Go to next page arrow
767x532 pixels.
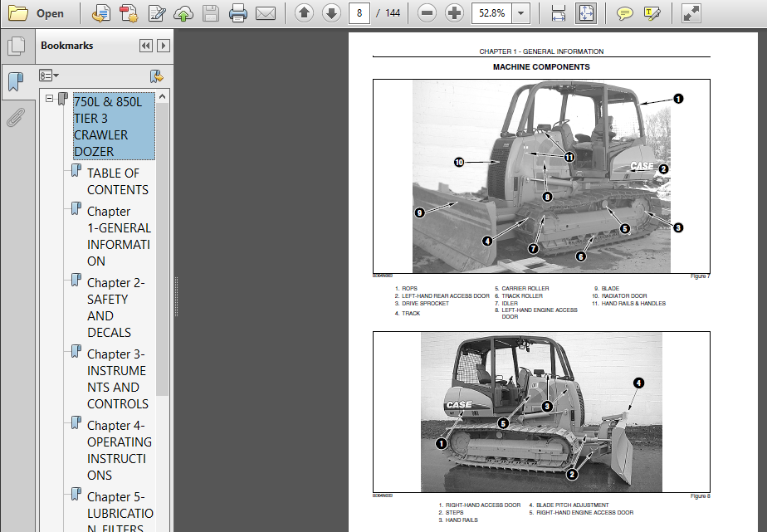click(332, 13)
